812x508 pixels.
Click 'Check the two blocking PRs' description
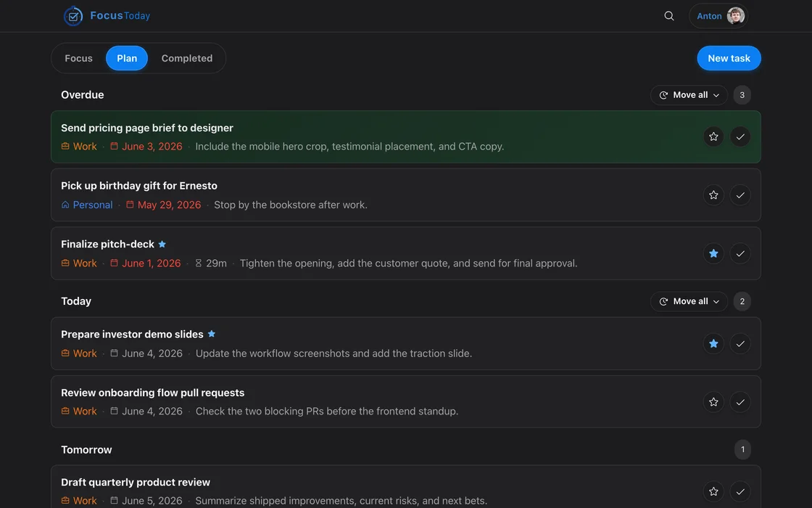tap(327, 411)
